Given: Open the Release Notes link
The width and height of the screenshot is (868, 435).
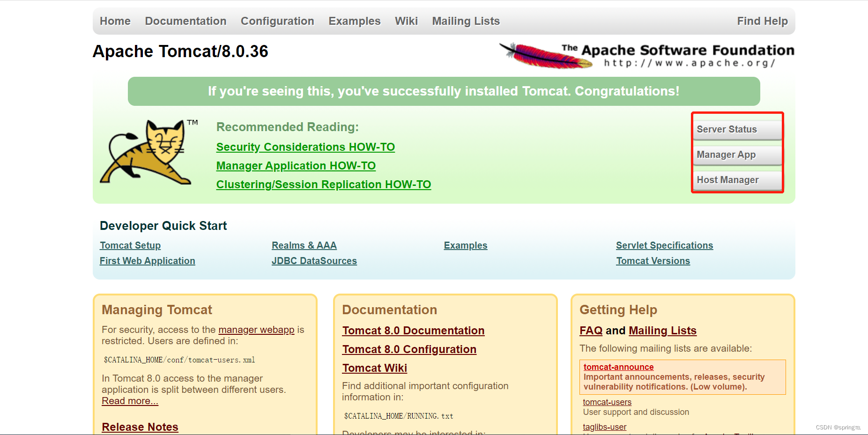Looking at the screenshot, I should point(140,427).
